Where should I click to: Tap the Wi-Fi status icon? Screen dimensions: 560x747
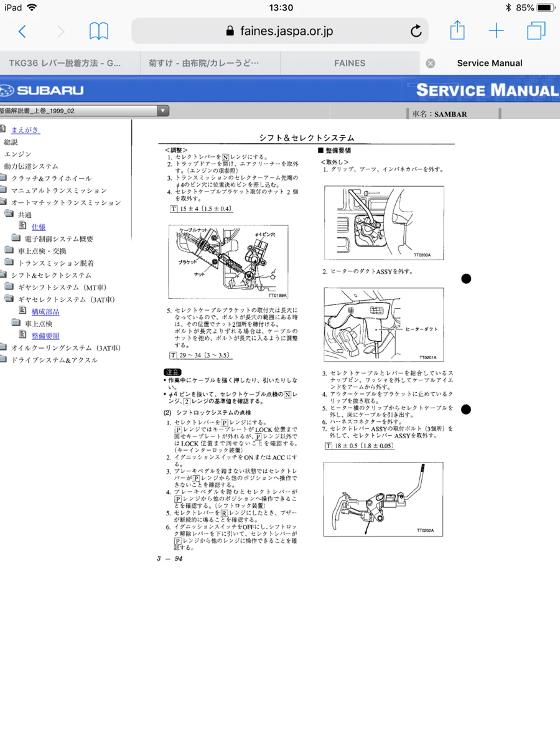[32, 7]
